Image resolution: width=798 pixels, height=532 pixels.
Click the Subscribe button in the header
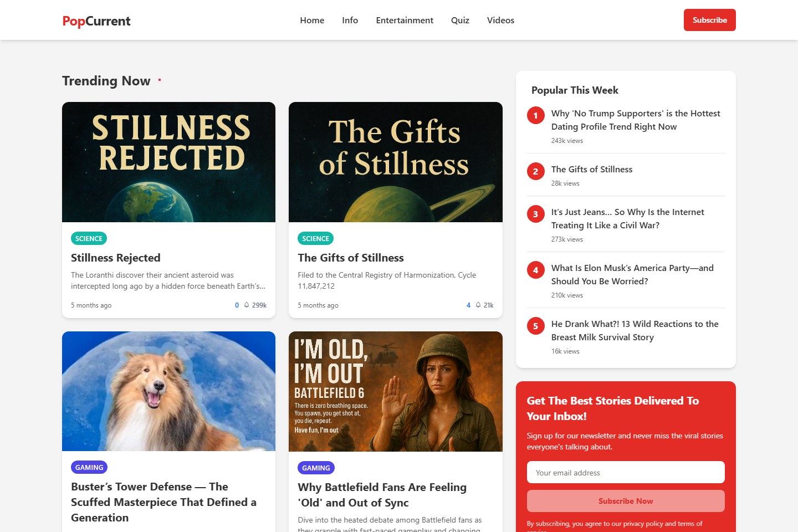(x=709, y=20)
